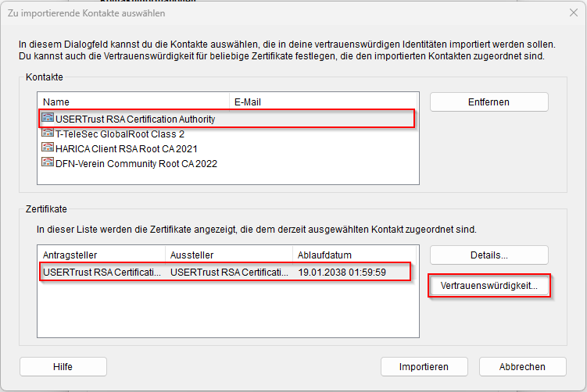Open certificate Details
The width and height of the screenshot is (587, 392).
tap(489, 255)
